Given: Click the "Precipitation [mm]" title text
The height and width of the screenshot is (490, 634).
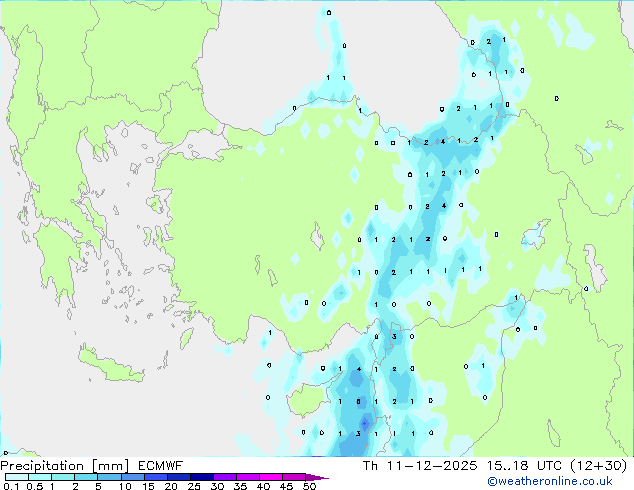Looking at the screenshot, I should click(x=65, y=466).
